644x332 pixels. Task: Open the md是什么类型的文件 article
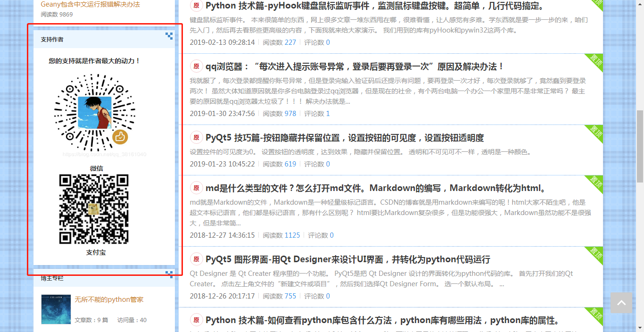(376, 188)
